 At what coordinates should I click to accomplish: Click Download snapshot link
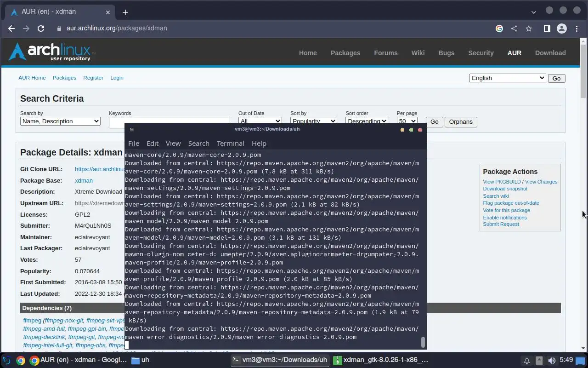coord(505,189)
